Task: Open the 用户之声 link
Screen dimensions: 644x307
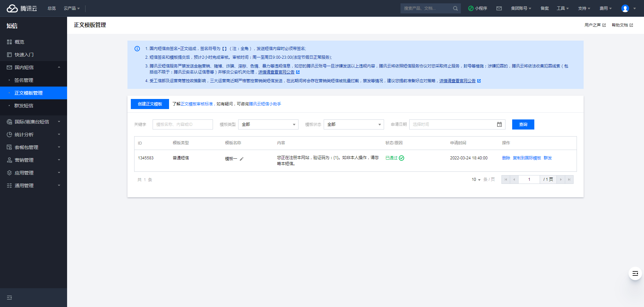Action: (x=595, y=25)
